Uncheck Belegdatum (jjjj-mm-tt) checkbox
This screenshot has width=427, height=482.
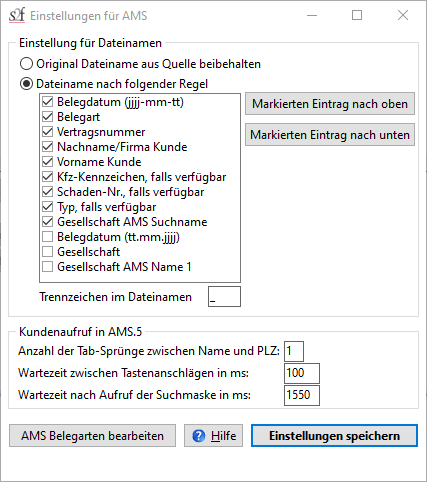pyautogui.click(x=47, y=102)
